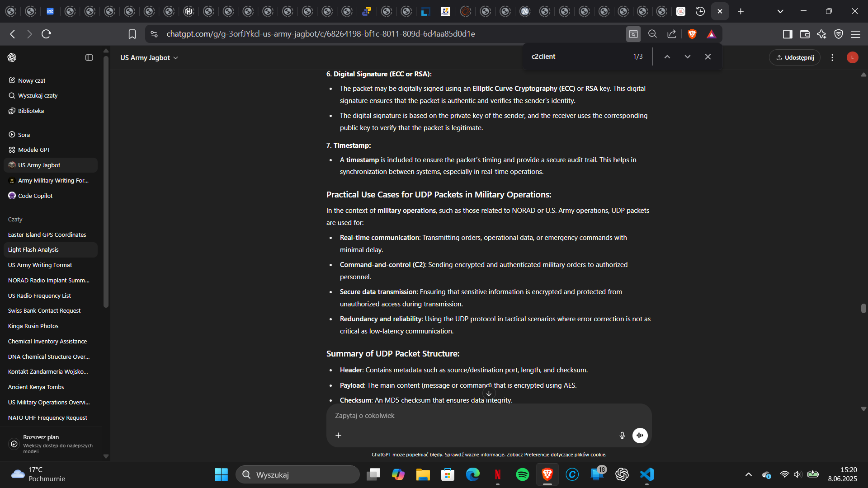This screenshot has height=488, width=868.
Task: Click find-in-page text field c2client
Action: (x=579, y=56)
